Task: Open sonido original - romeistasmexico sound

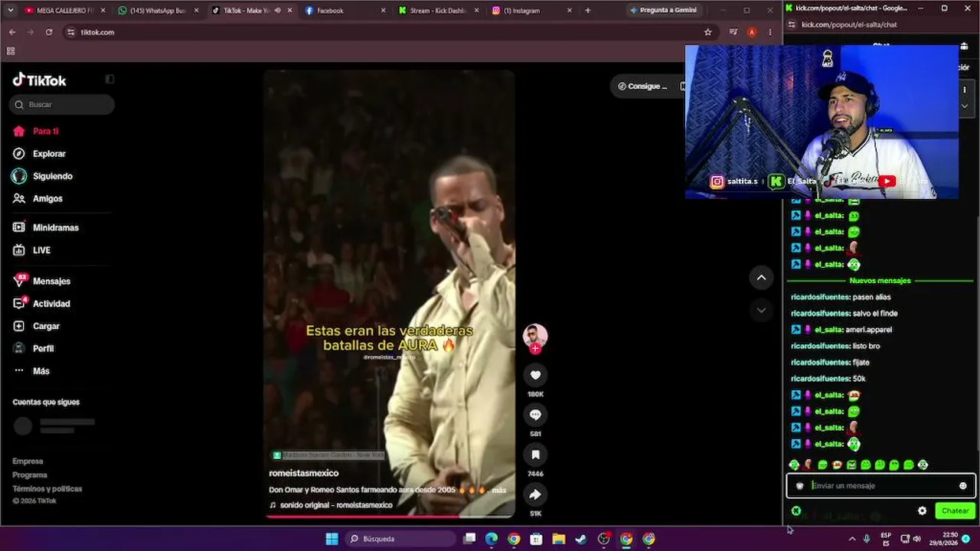Action: pyautogui.click(x=336, y=505)
